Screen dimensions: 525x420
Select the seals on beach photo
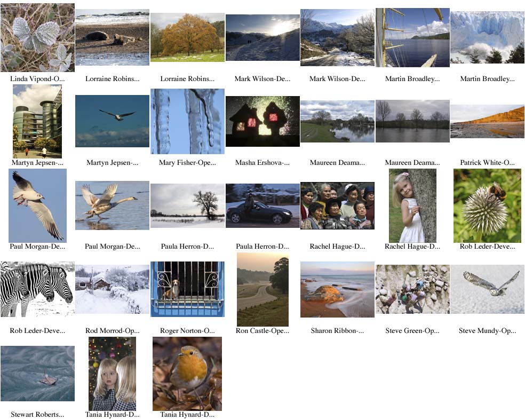coord(112,37)
